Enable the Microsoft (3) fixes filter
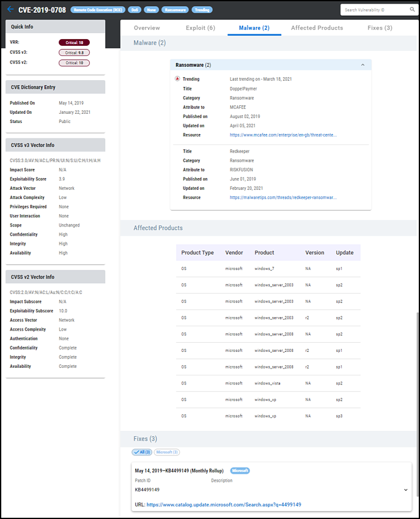The width and height of the screenshot is (420, 519). click(x=167, y=452)
